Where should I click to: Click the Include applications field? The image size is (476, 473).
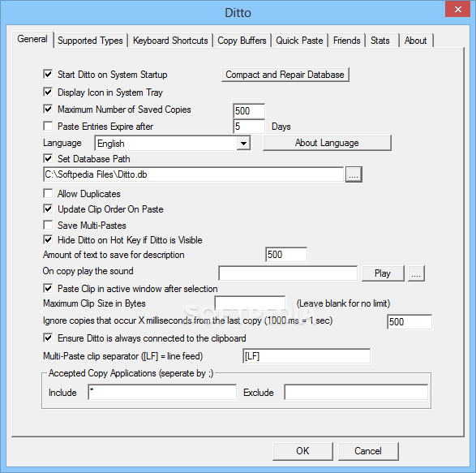[x=162, y=392]
